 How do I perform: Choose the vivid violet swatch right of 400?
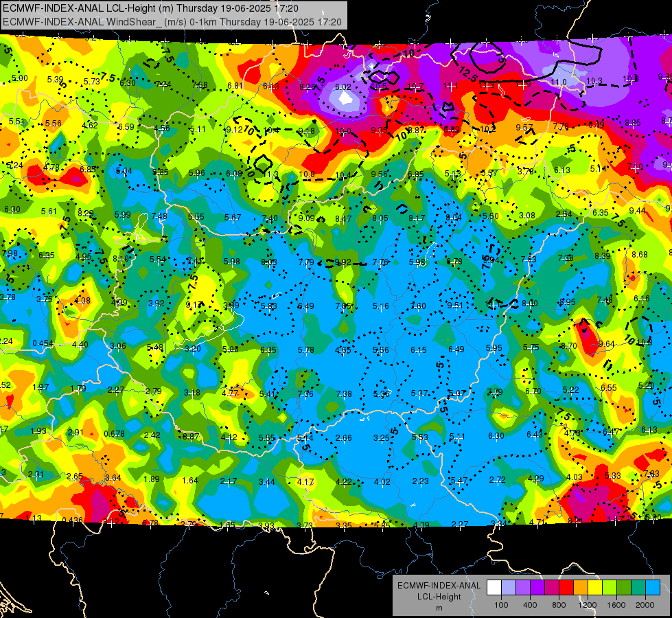537,588
